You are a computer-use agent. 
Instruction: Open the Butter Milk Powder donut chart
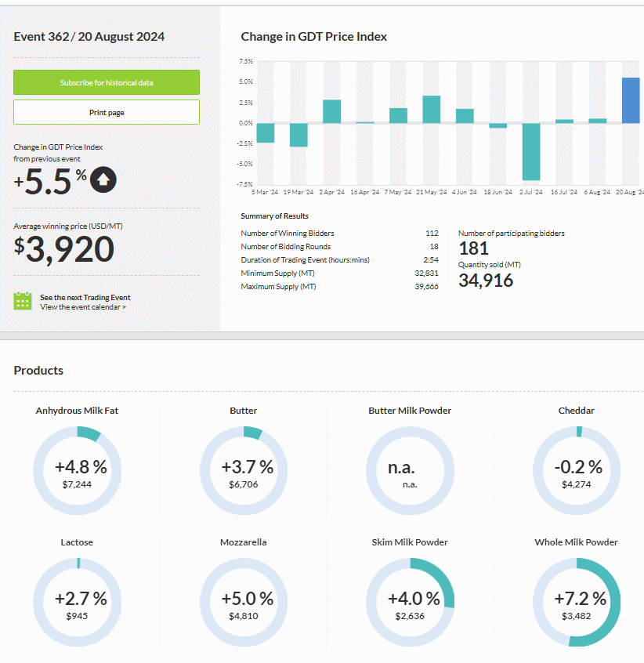[410, 471]
